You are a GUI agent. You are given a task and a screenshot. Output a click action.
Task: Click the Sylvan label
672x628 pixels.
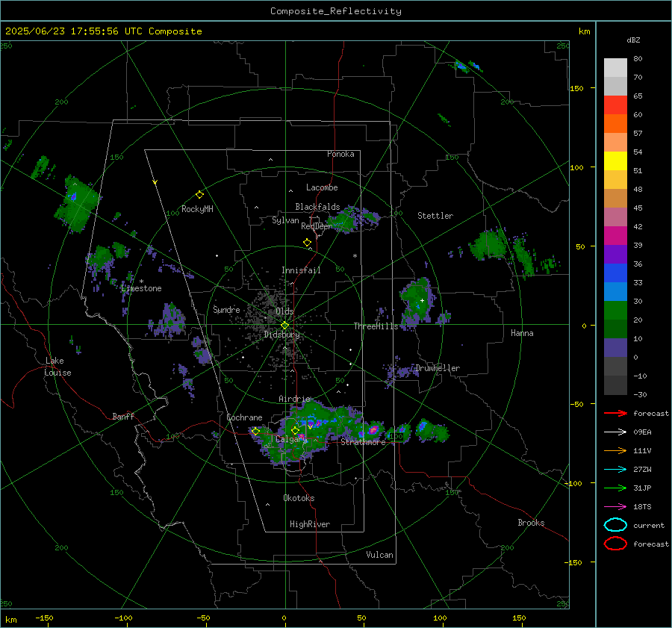[285, 220]
